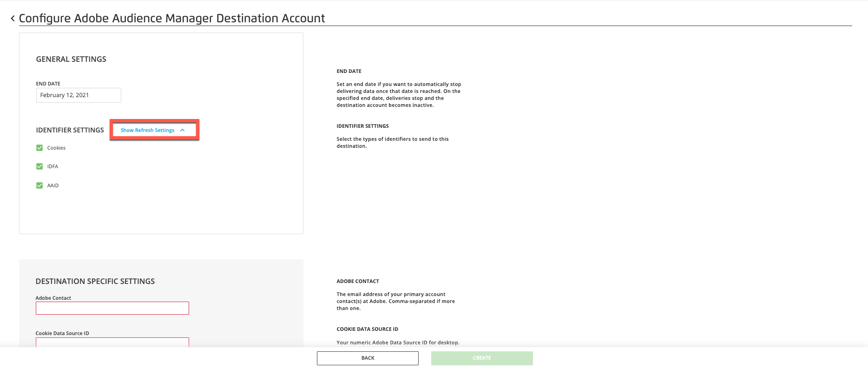The image size is (868, 369).
Task: Click the Configure Adobe Audience Manager Destination Account title
Action: pyautogui.click(x=172, y=18)
